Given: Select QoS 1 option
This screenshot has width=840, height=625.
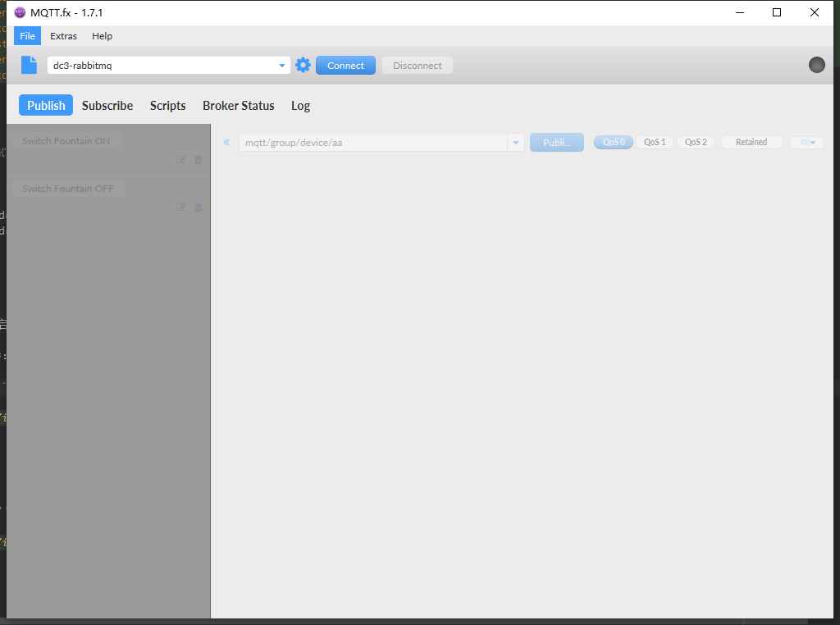Looking at the screenshot, I should point(655,143).
